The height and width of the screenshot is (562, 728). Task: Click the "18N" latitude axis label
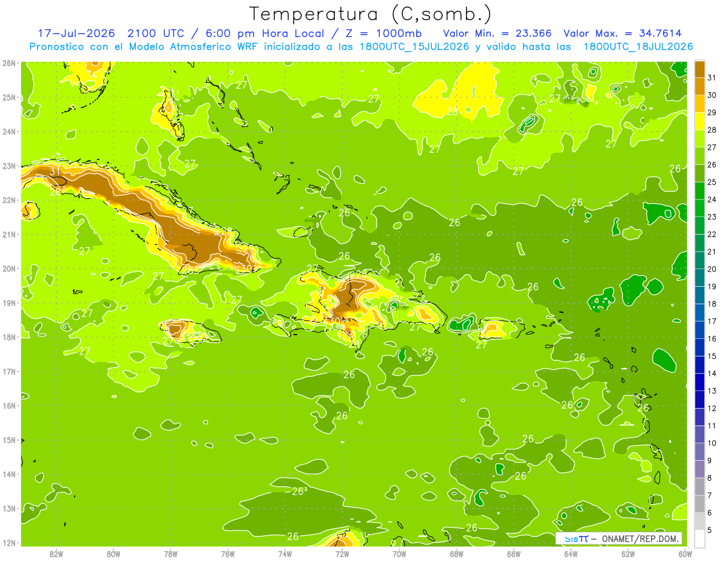(x=9, y=337)
